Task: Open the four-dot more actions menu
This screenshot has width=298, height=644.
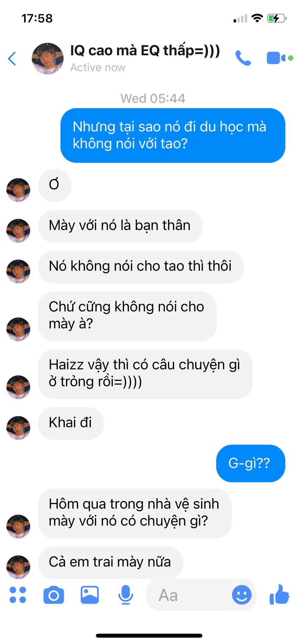Action: coord(18,595)
